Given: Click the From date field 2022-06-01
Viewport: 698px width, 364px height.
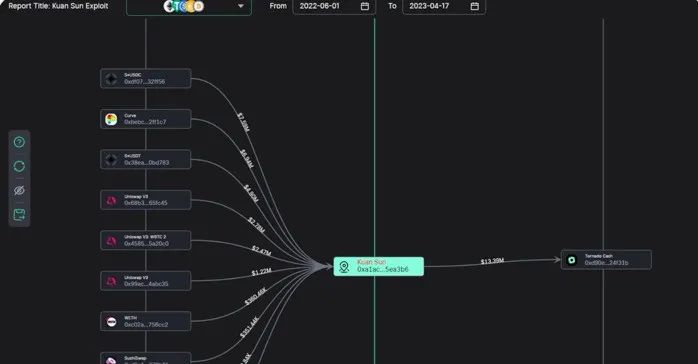Looking at the screenshot, I should pyautogui.click(x=334, y=7).
